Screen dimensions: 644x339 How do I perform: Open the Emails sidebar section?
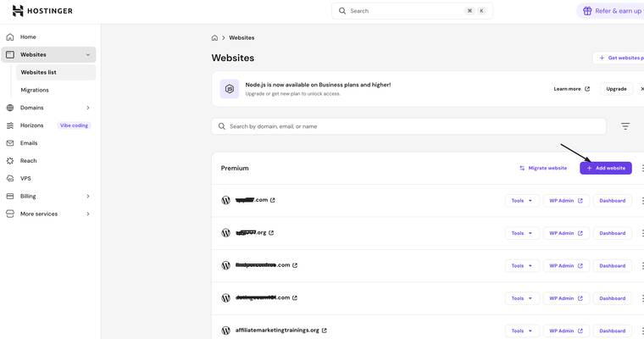click(29, 143)
